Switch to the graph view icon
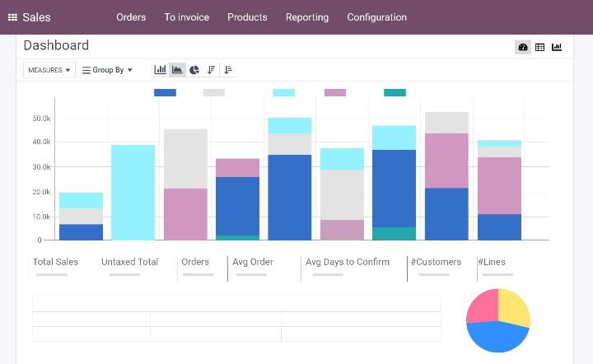The image size is (593, 364). click(557, 48)
